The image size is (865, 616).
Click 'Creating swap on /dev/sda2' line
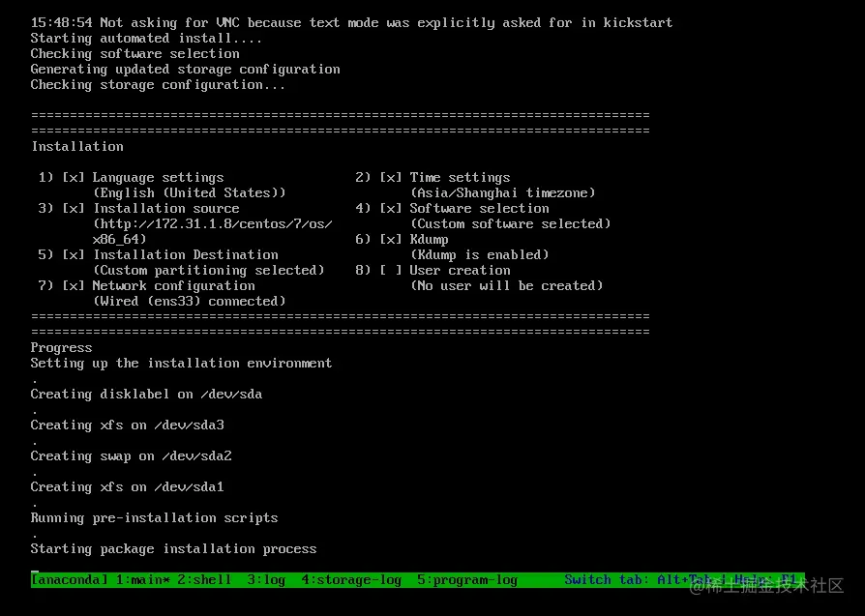132,456
